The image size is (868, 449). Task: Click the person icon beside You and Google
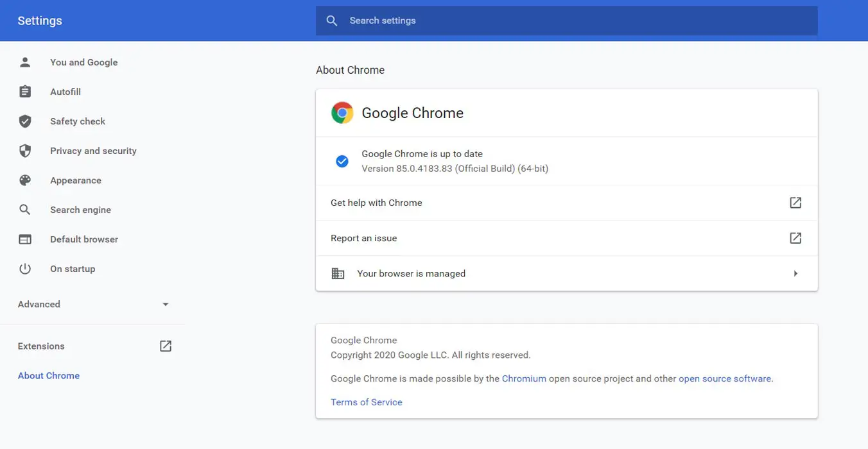point(25,62)
